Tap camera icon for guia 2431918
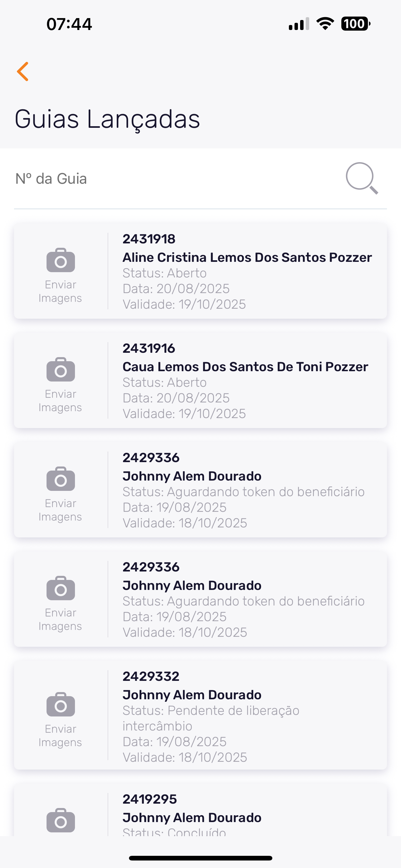 tap(61, 260)
